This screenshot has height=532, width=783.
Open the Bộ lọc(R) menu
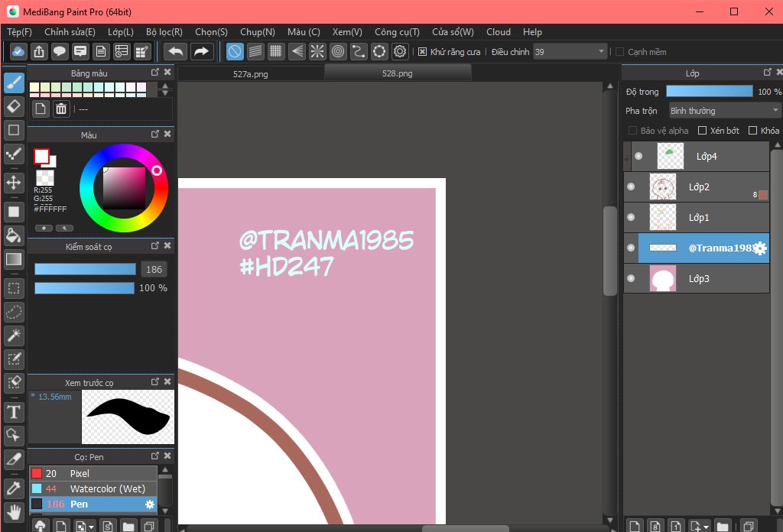[x=164, y=32]
